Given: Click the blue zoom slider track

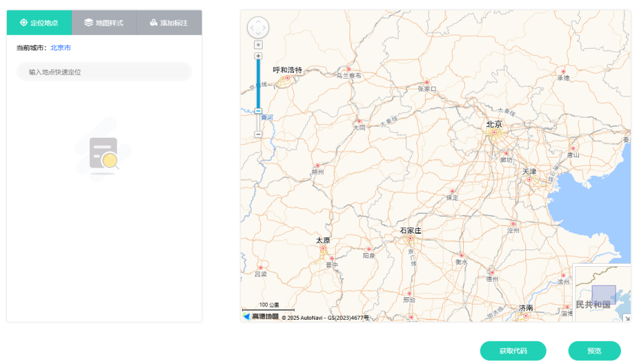Looking at the screenshot, I should point(258,84).
